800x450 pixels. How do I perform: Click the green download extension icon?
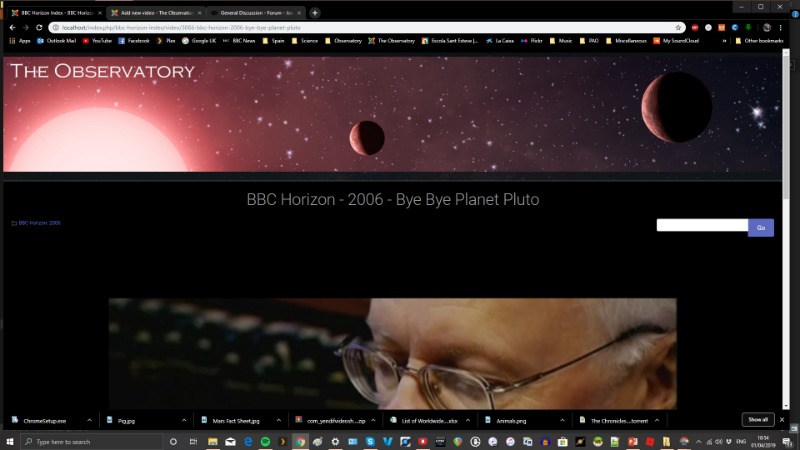click(748, 28)
